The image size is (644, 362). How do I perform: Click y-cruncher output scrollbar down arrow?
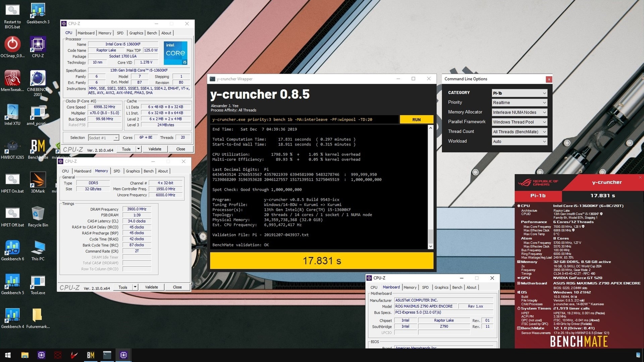(x=431, y=246)
